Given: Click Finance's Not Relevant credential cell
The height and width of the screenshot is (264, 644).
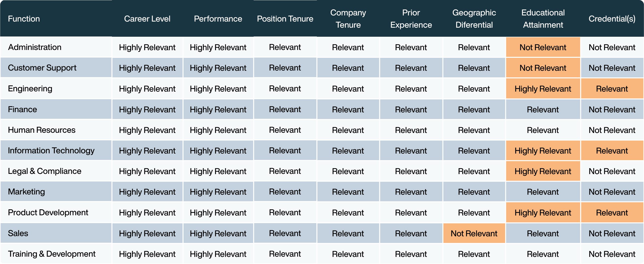Looking at the screenshot, I should coord(612,109).
